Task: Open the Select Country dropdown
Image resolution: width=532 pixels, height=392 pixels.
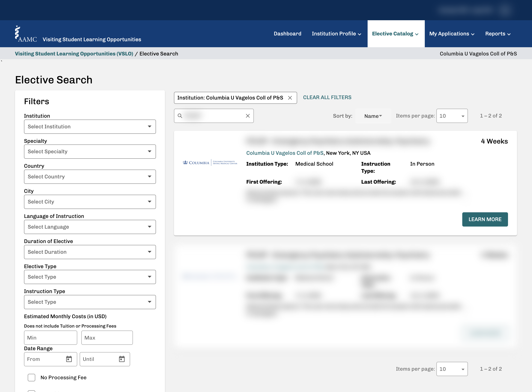Action: tap(90, 177)
